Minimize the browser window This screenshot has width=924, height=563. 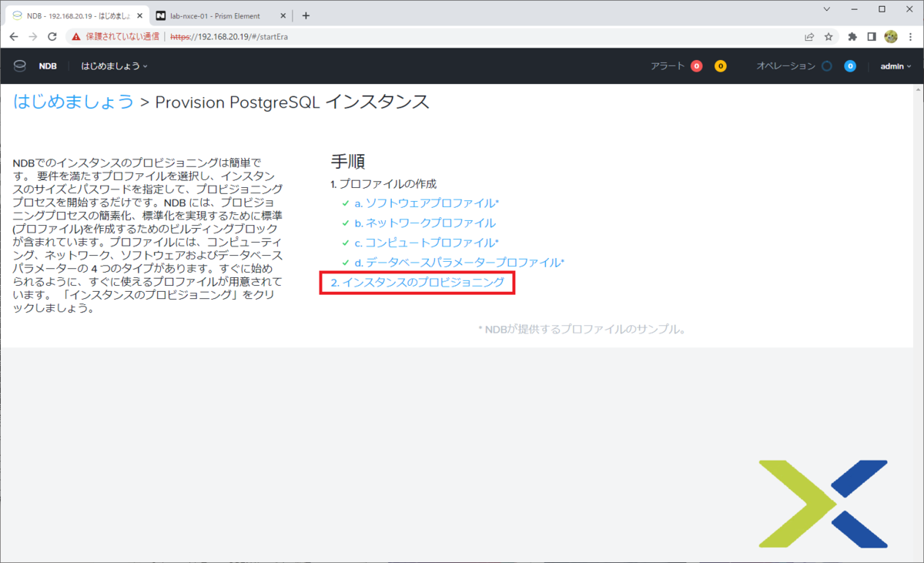coord(854,9)
